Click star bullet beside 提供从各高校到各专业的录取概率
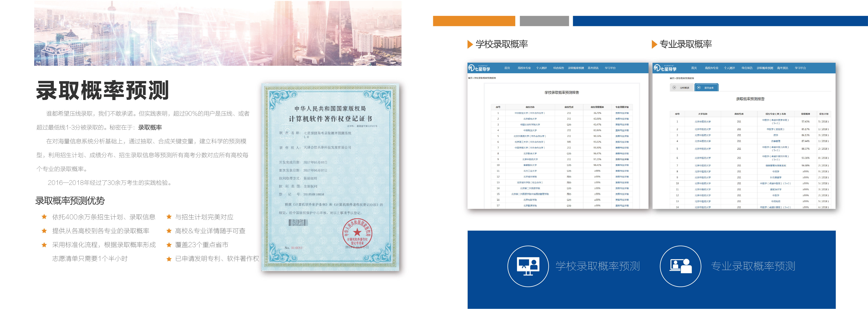This screenshot has width=868, height=309. tap(44, 231)
